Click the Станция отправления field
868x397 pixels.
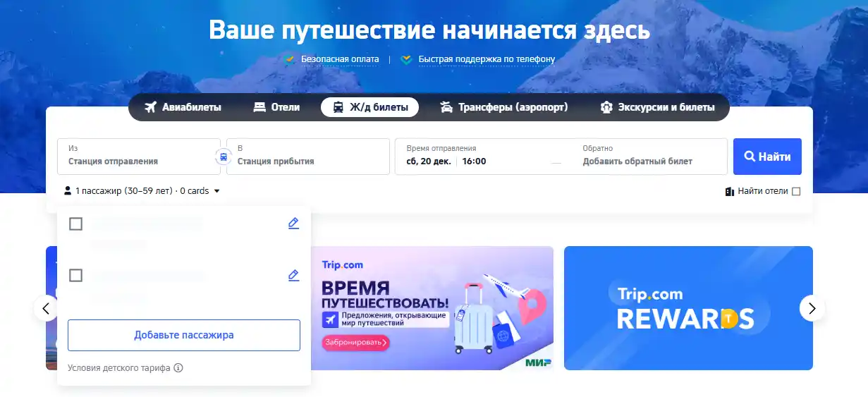coord(139,157)
